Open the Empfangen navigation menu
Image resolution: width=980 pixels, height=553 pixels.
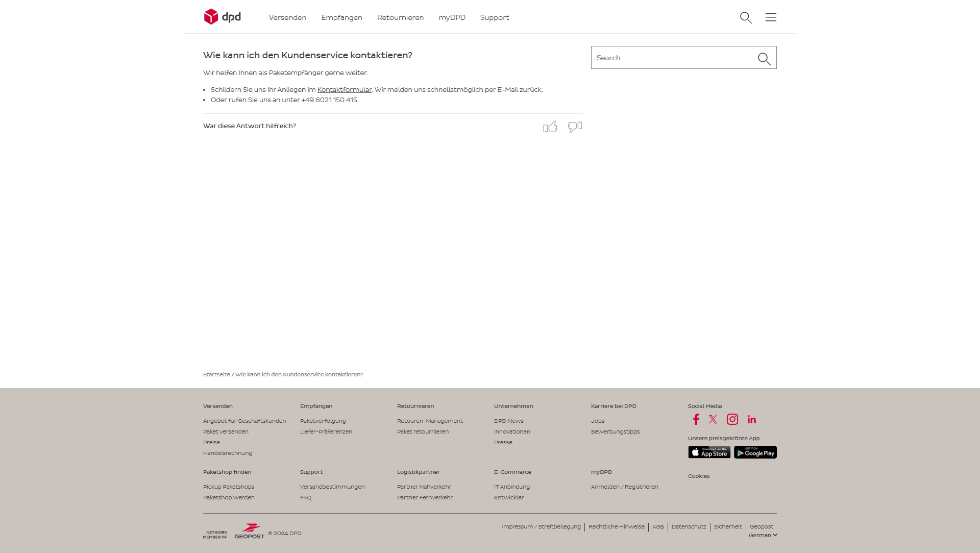341,17
